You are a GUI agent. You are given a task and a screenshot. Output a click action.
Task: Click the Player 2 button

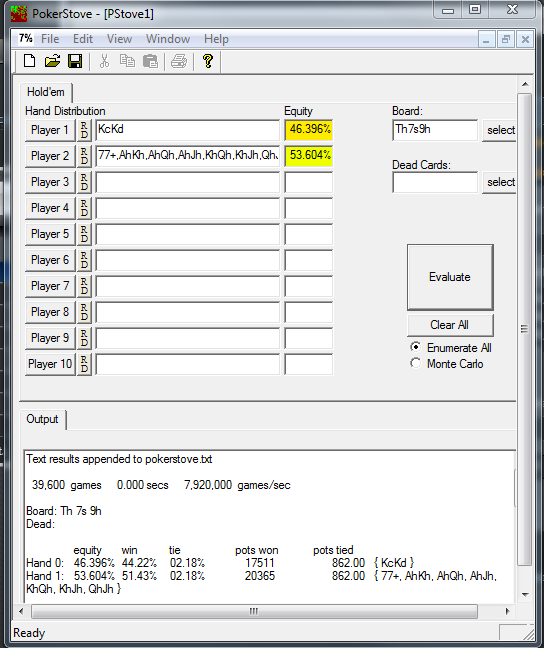[50, 156]
